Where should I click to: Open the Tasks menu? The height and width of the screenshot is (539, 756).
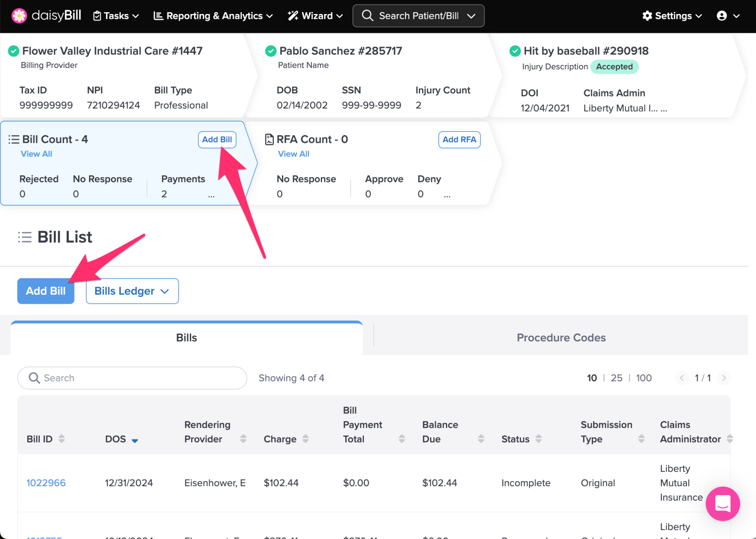coord(116,16)
